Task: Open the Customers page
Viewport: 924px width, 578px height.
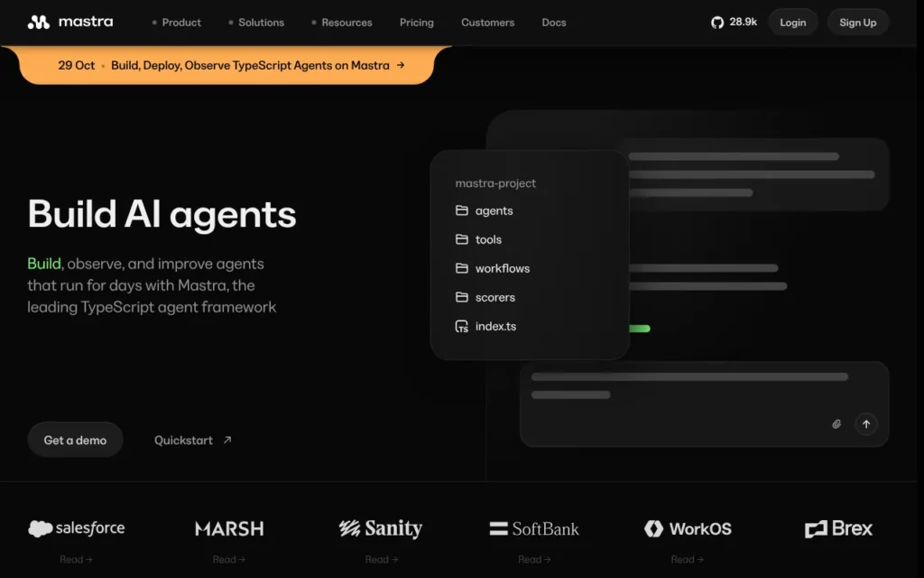Action: [x=488, y=23]
